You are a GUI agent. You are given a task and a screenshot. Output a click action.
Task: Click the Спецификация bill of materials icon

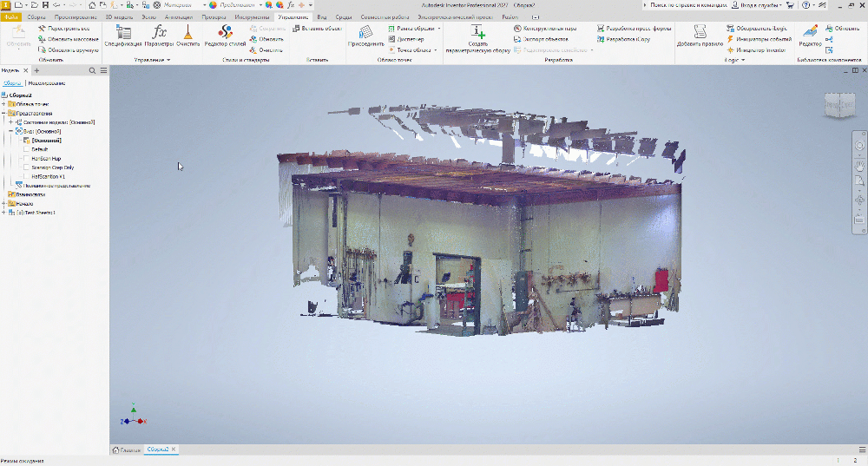coord(123,33)
